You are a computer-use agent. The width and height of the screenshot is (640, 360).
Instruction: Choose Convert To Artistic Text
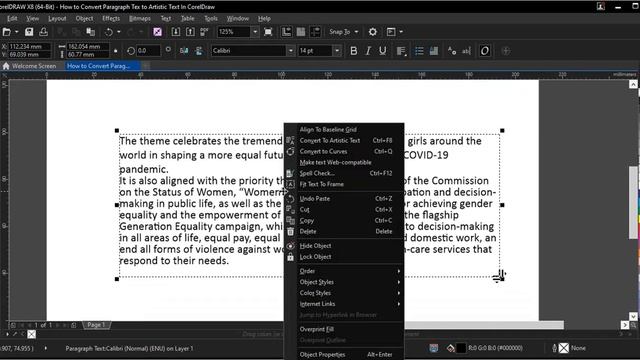pos(344,140)
